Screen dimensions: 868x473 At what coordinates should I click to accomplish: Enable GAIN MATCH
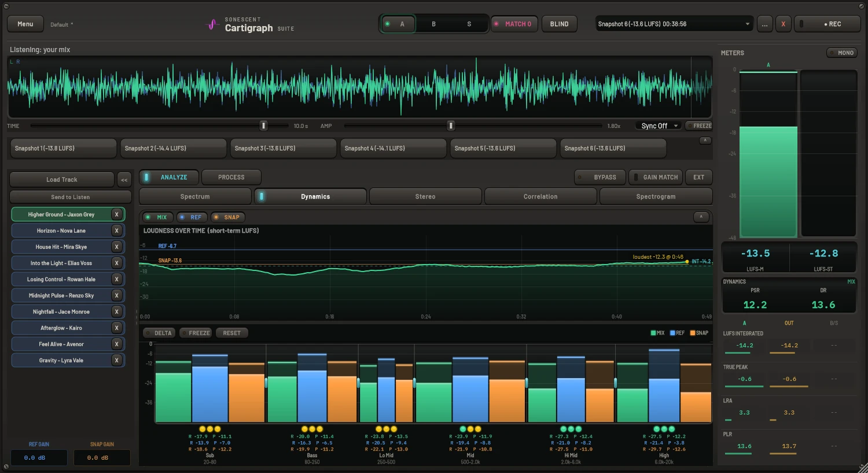tap(656, 177)
